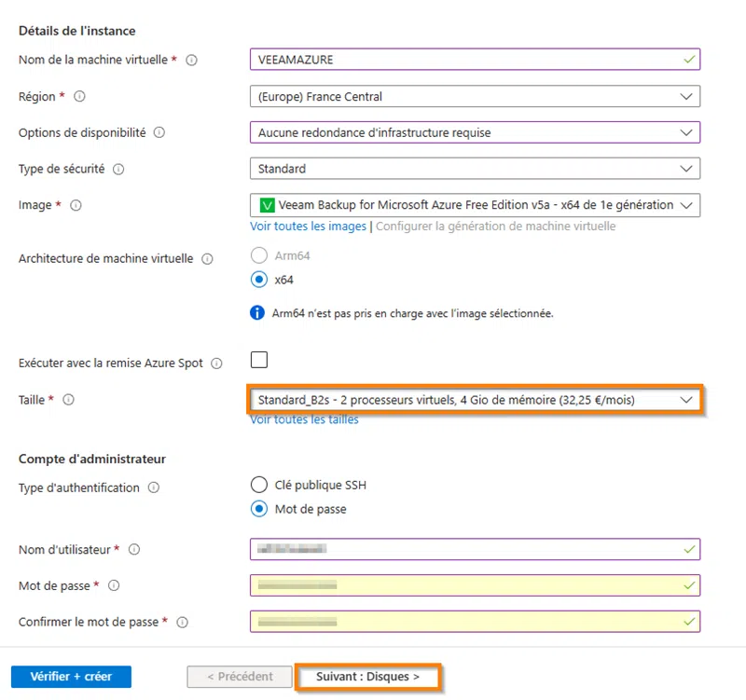Click info icon beside Options de disponibilité

[x=159, y=132]
